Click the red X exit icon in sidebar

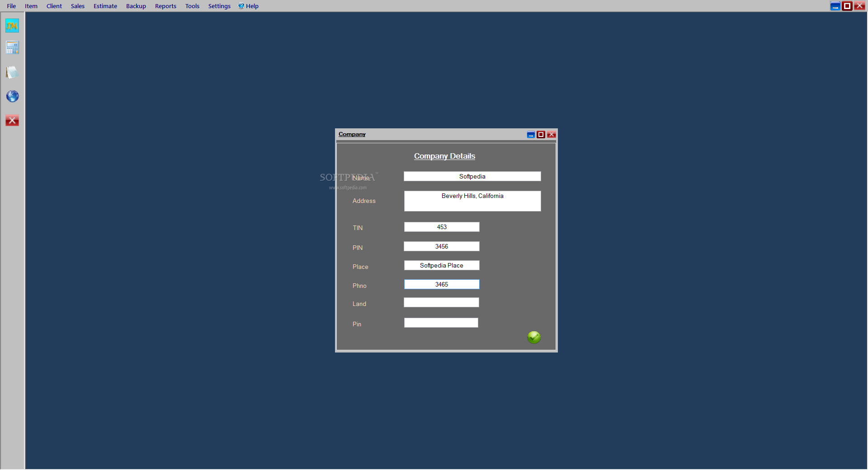(12, 121)
